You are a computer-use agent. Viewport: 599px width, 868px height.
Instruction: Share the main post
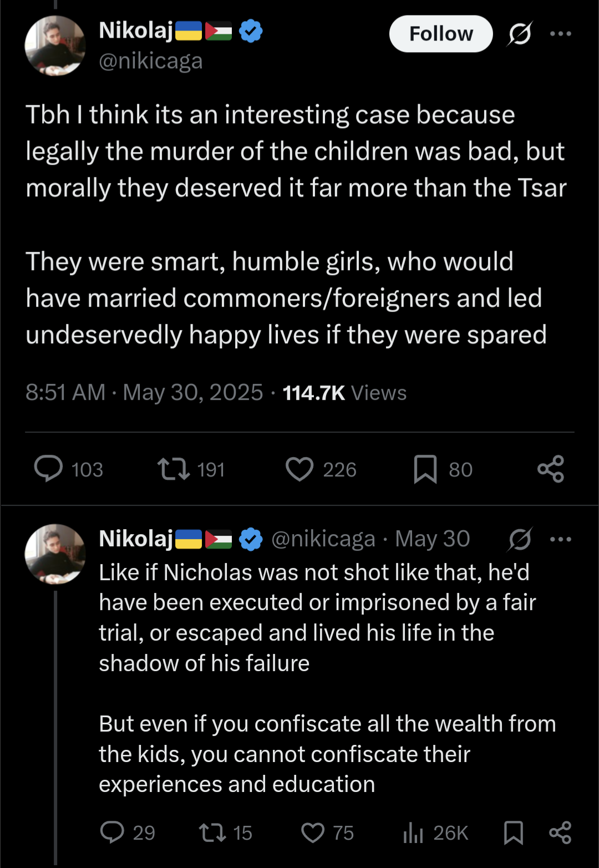pyautogui.click(x=551, y=469)
